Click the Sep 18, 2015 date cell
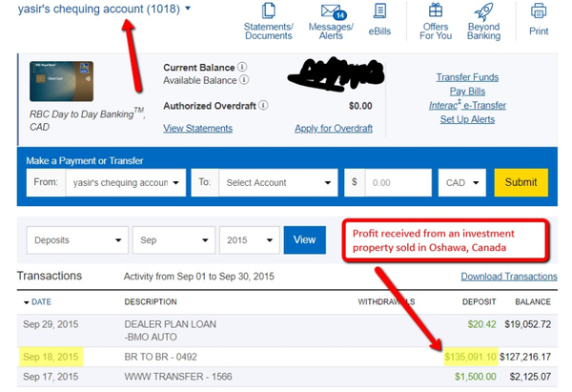Image resolution: width=572 pixels, height=392 pixels. (x=51, y=357)
